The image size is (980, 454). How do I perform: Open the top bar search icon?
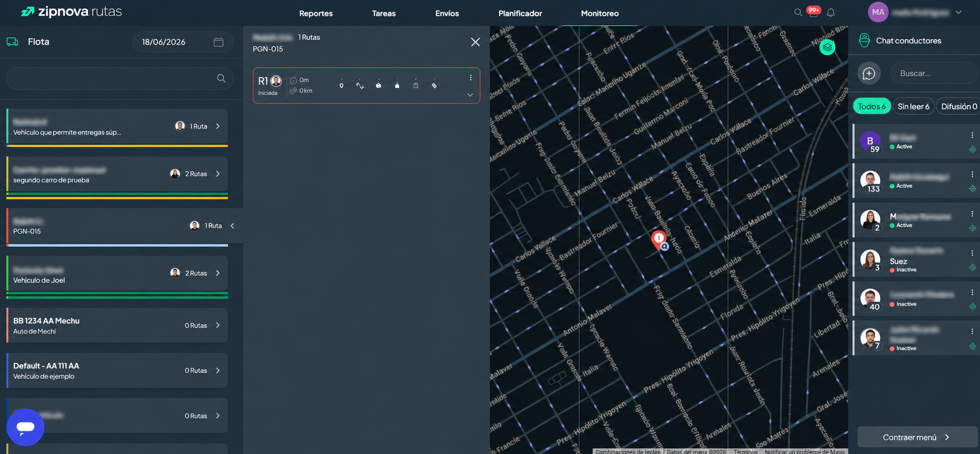pyautogui.click(x=798, y=12)
